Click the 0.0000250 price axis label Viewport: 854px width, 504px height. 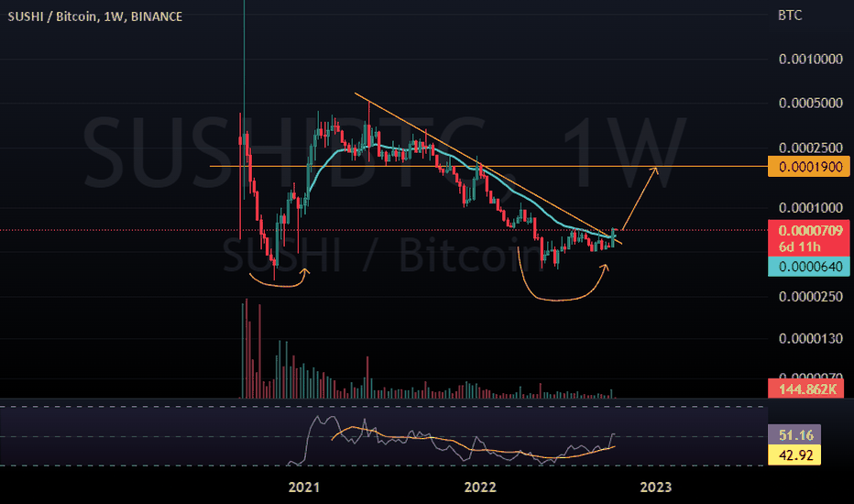click(x=810, y=296)
